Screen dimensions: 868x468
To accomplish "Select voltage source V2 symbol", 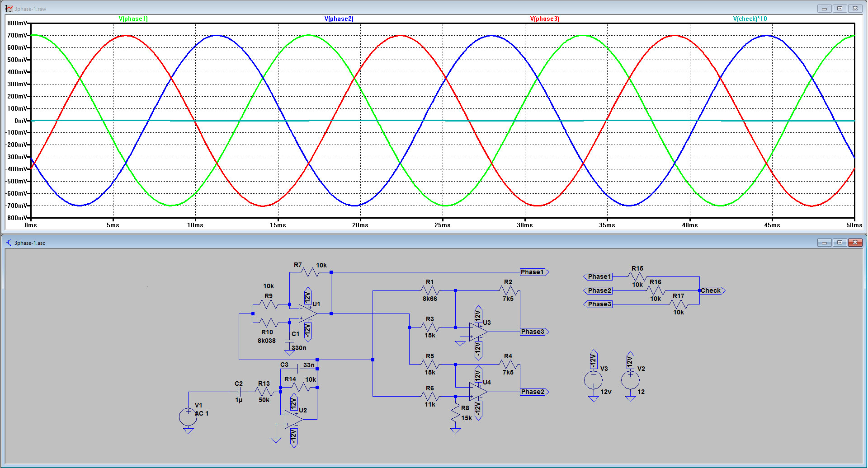I will (x=630, y=380).
